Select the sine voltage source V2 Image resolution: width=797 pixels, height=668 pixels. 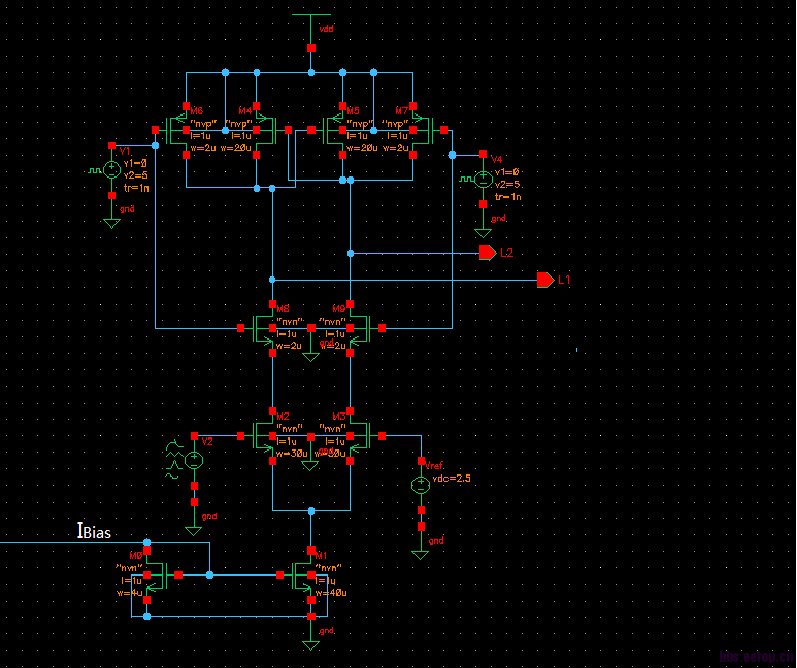point(194,460)
